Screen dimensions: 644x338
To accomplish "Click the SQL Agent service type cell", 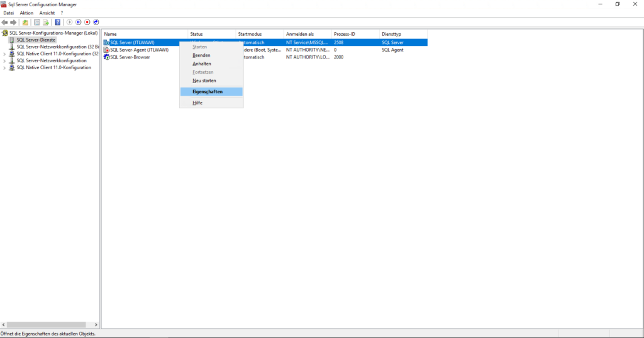I will pyautogui.click(x=392, y=50).
